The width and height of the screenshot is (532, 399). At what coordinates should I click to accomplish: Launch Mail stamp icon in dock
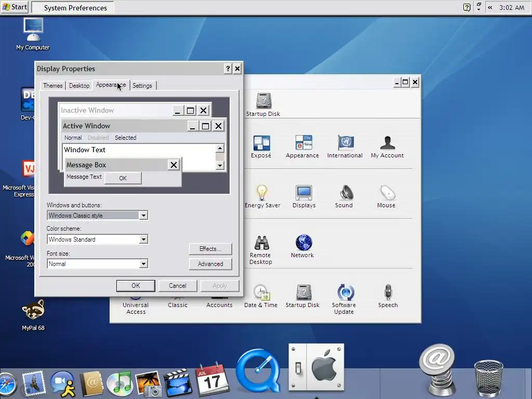[33, 384]
